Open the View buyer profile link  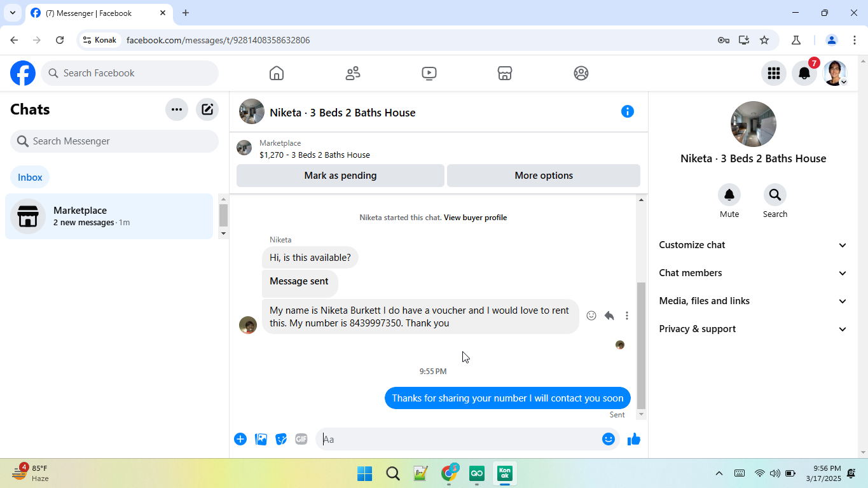tap(475, 218)
